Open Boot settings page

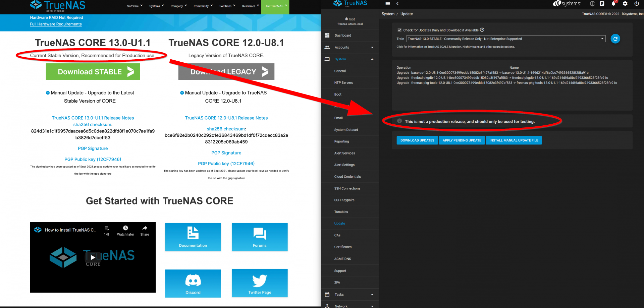[338, 95]
